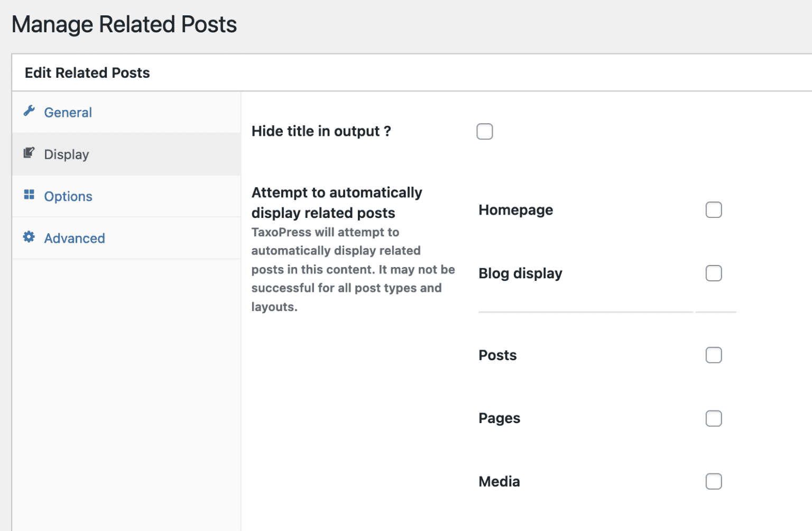This screenshot has height=531, width=812.
Task: Check the Posts checkbox
Action: 714,355
